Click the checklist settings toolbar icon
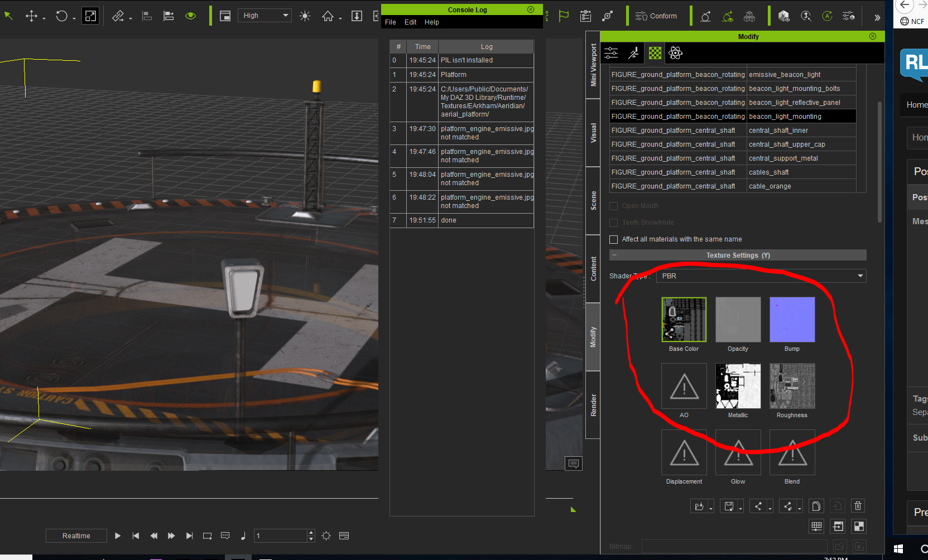 pyautogui.click(x=585, y=16)
